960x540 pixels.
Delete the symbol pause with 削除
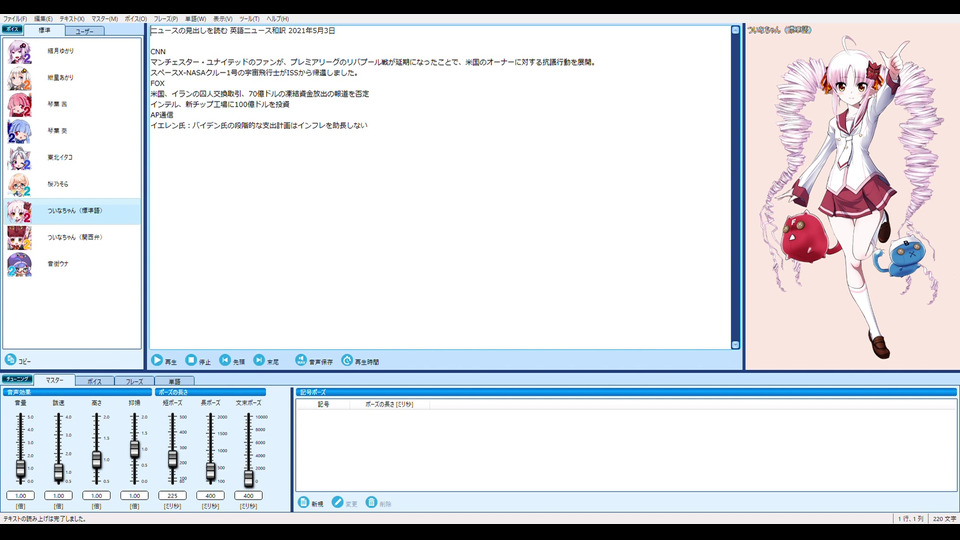(378, 503)
